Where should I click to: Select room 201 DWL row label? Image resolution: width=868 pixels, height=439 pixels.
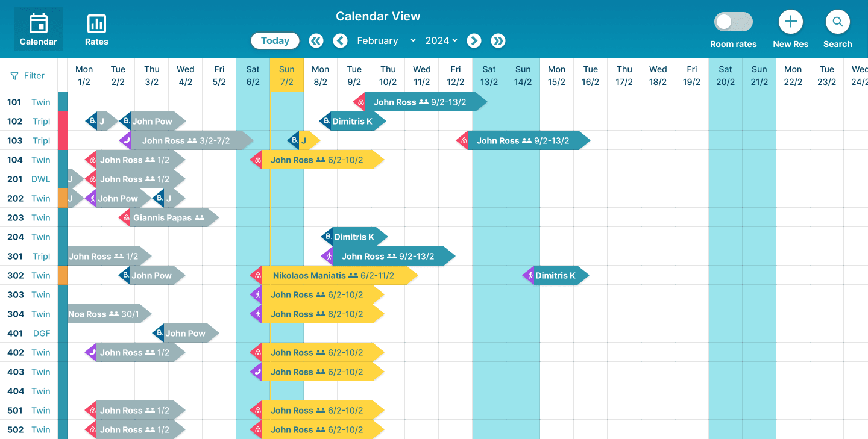click(x=29, y=179)
